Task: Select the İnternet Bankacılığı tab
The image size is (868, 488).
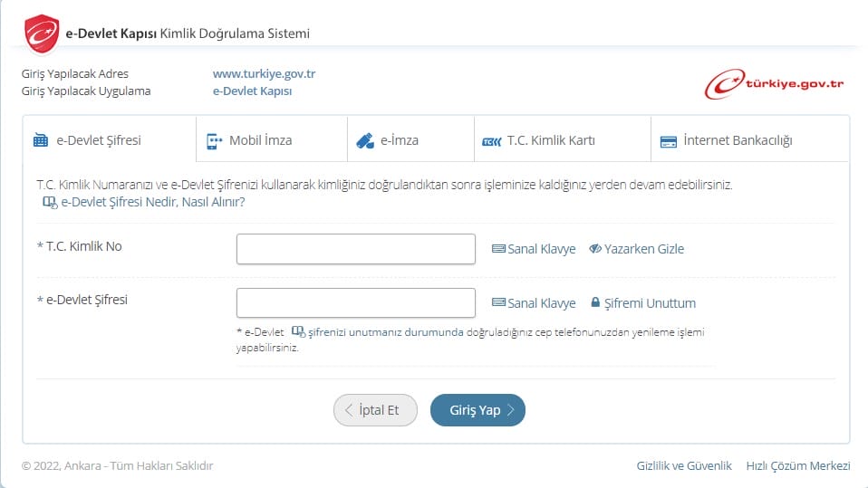Action: pos(738,140)
